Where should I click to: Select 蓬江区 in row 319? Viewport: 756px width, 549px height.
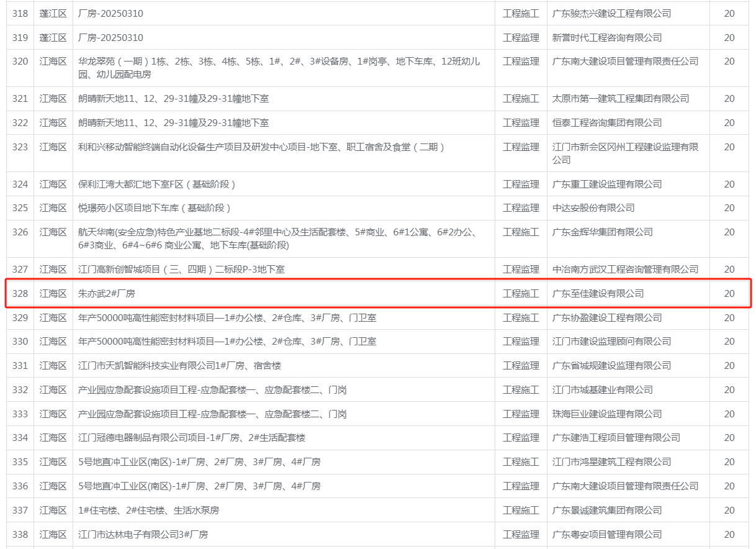point(53,37)
